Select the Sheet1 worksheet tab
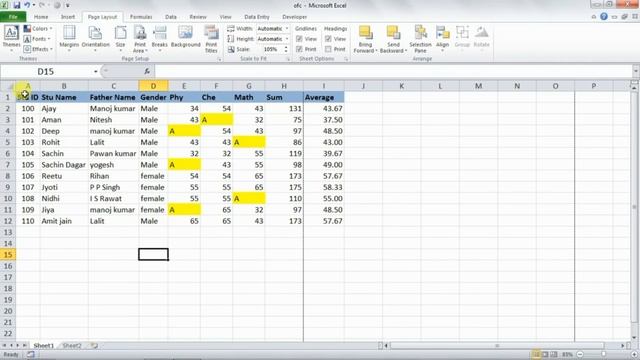Viewport: 640px width, 360px height. (43, 346)
